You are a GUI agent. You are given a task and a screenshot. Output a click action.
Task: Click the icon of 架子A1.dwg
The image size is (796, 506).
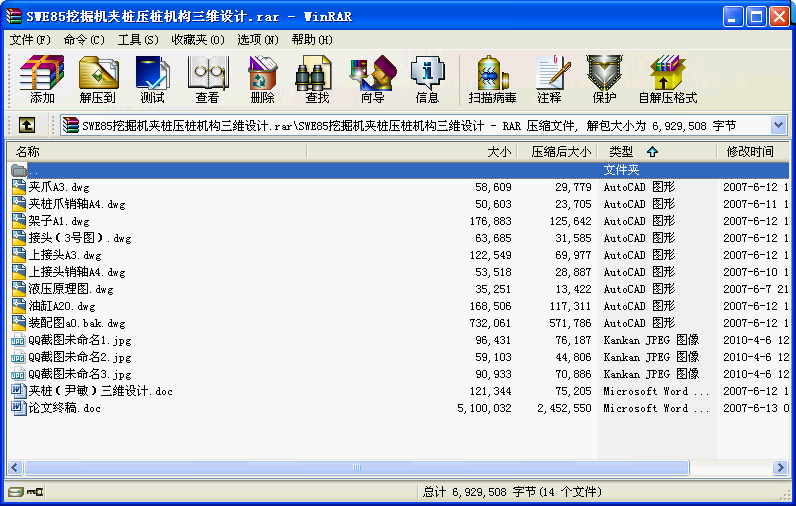(x=19, y=221)
